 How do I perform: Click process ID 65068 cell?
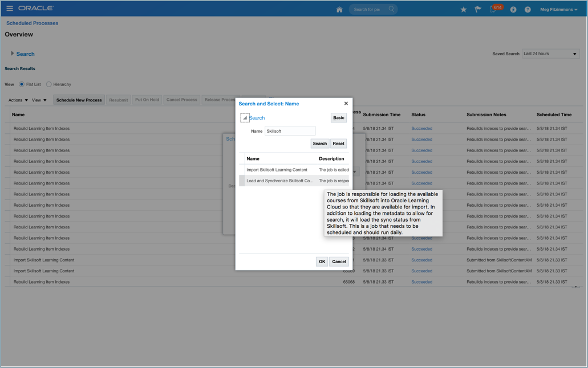348,282
